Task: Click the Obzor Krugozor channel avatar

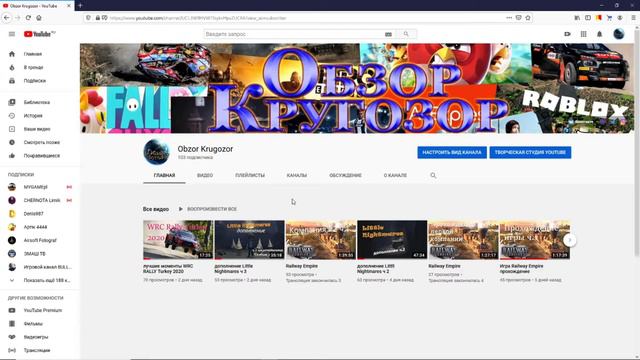Action: point(156,152)
